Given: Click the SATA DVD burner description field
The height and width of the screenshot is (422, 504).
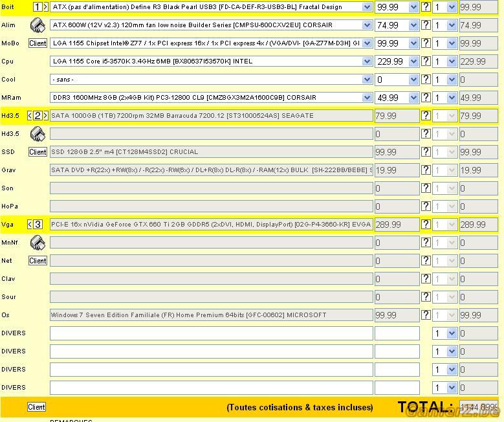Looking at the screenshot, I should (x=211, y=170).
